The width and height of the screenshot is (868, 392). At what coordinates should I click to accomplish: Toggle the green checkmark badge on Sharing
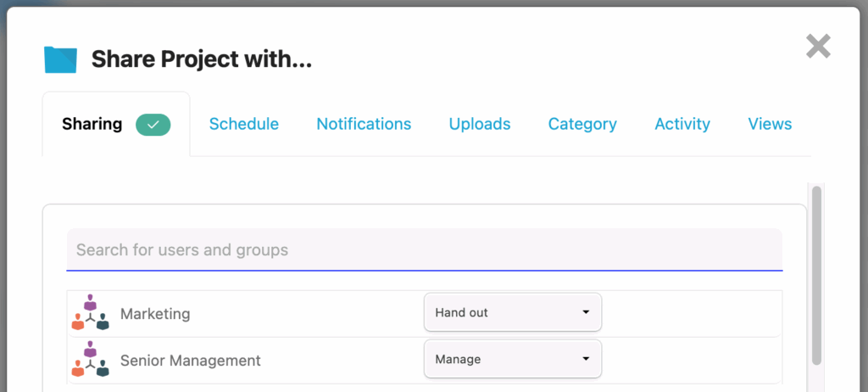click(153, 125)
